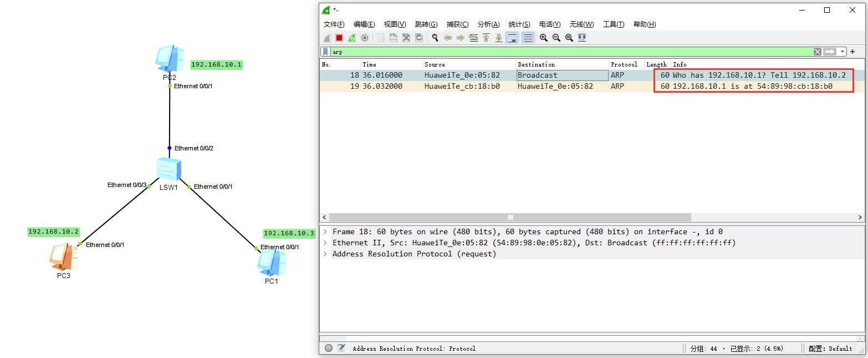Click the Start capture shark fin icon
Screen dimensions: 868x358
coord(326,38)
